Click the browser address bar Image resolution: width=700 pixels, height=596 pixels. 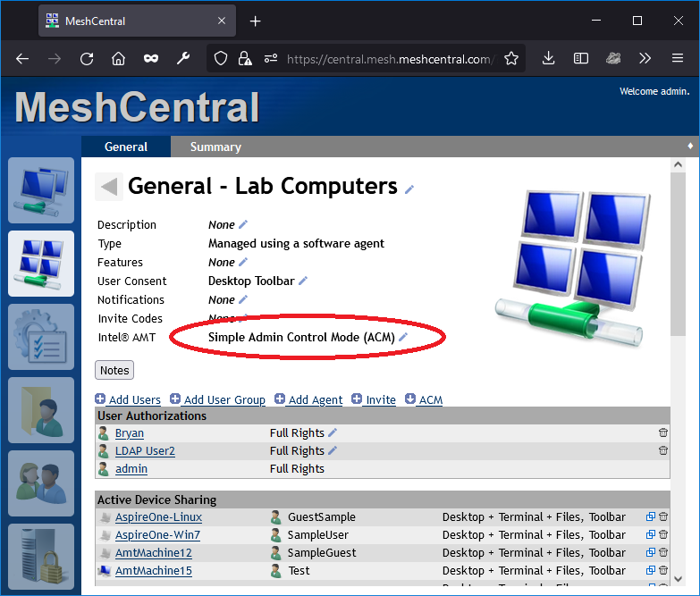click(x=389, y=59)
